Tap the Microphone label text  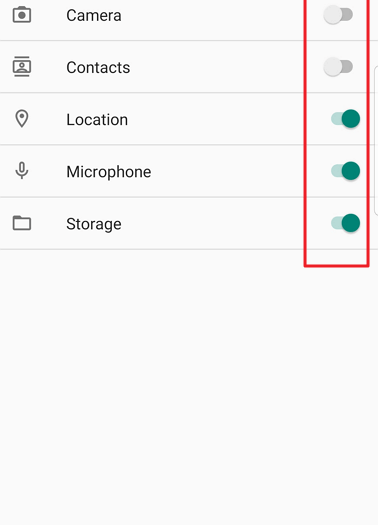[x=109, y=172]
